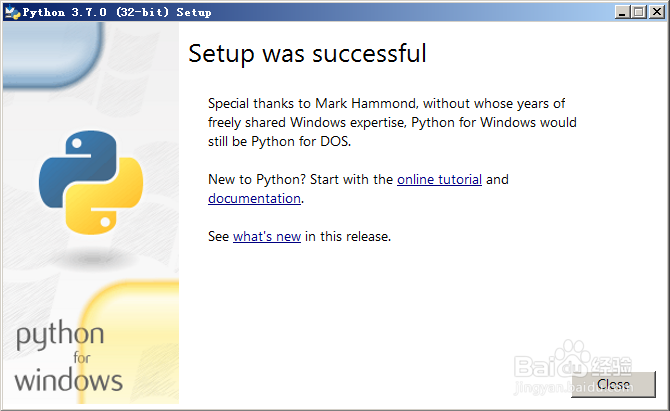Click the Mark Hammond thanks paragraph
The height and width of the screenshot is (411, 670).
[392, 122]
